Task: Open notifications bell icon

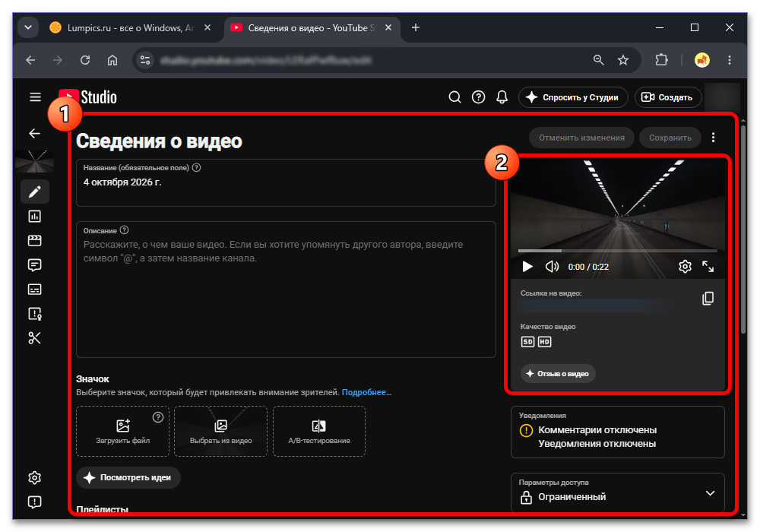Action: pyautogui.click(x=502, y=97)
